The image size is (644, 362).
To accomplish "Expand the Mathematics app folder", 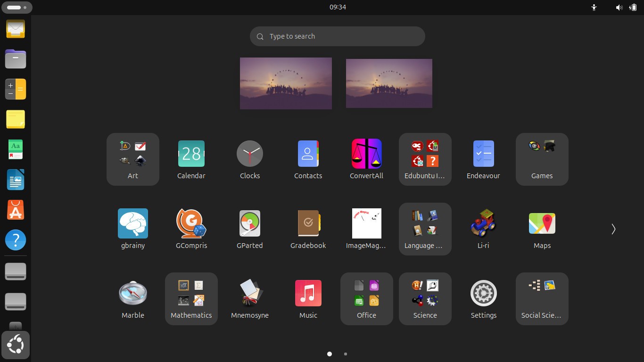I will (x=191, y=298).
